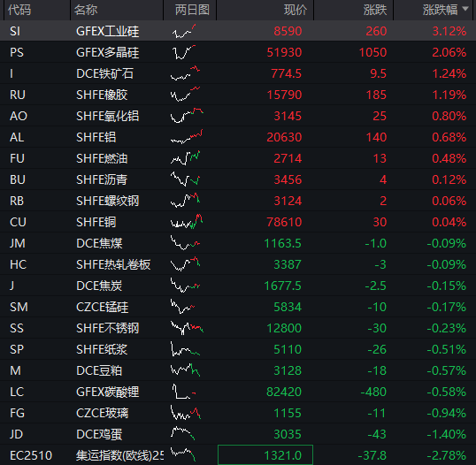The width and height of the screenshot is (476, 465).
Task: Select the GFEX多晶硅 name cell
Action: click(107, 52)
